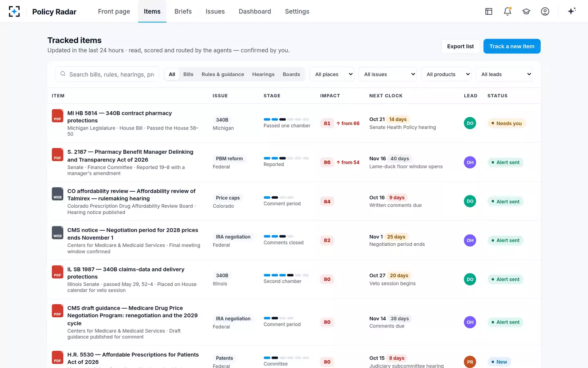The image size is (588, 368).
Task: Open PDF icon for H.R. 5530
Action: tap(58, 357)
